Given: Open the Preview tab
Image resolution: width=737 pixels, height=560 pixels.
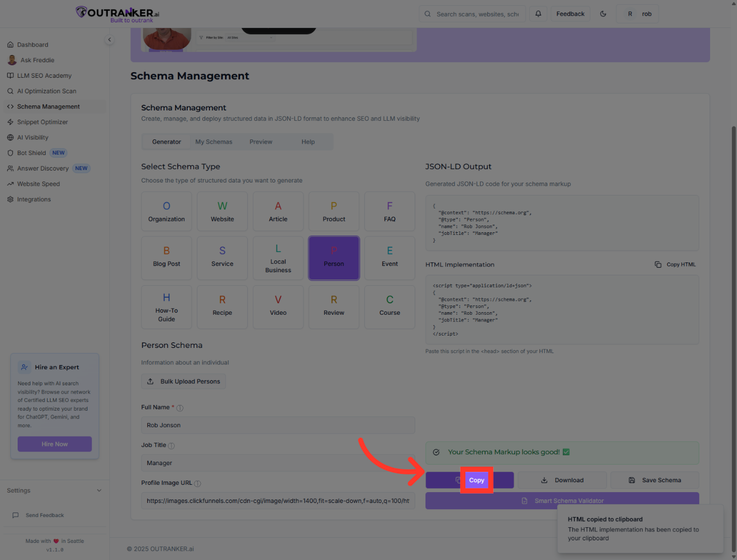Looking at the screenshot, I should (261, 142).
